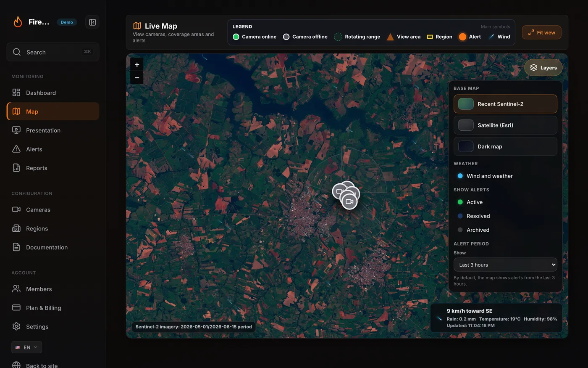Click the Dashboard grid icon

(16, 93)
